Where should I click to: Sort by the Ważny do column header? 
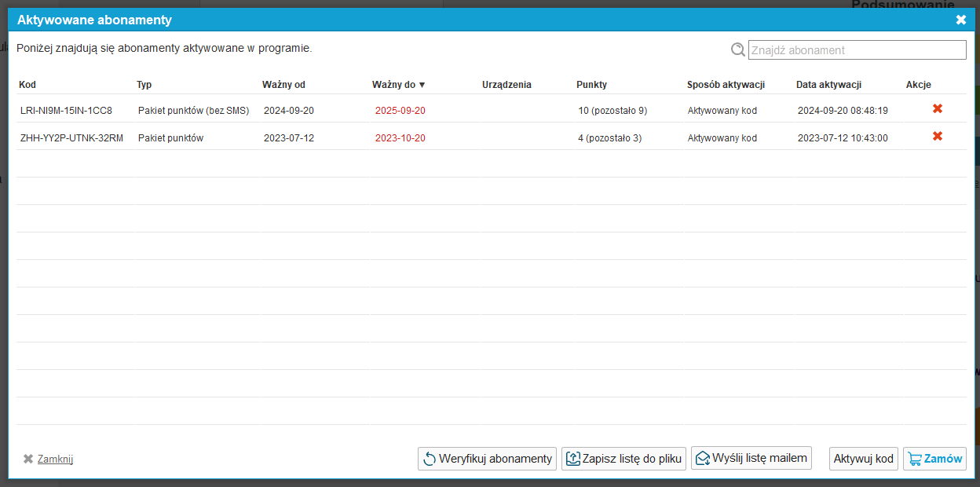click(398, 85)
